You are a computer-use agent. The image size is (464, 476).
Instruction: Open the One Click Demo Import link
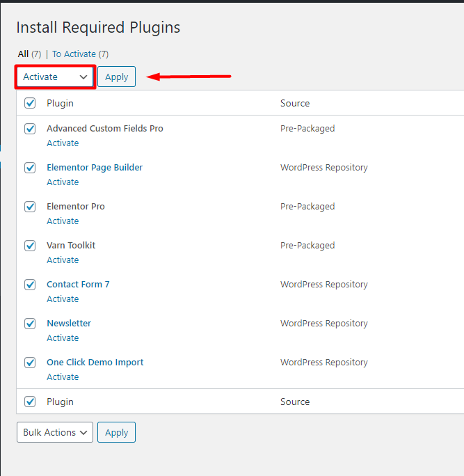pos(95,363)
